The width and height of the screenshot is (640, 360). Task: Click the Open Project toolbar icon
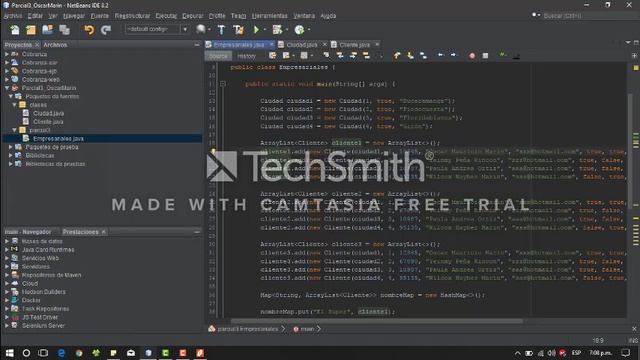click(47, 29)
